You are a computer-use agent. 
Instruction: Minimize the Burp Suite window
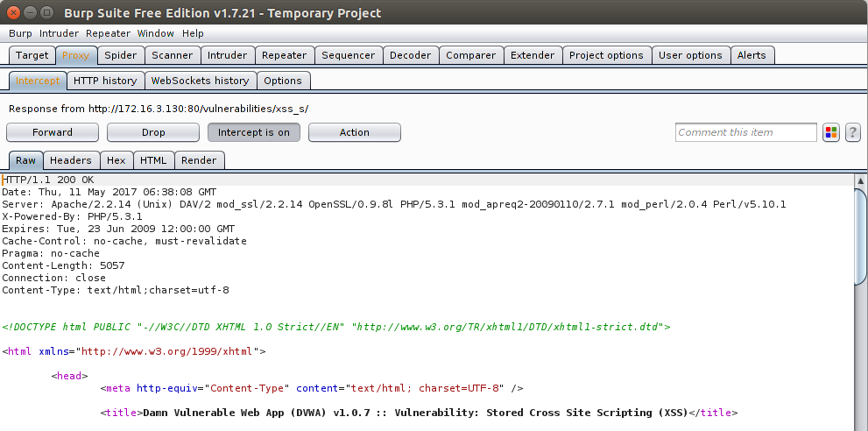pyautogui.click(x=30, y=11)
